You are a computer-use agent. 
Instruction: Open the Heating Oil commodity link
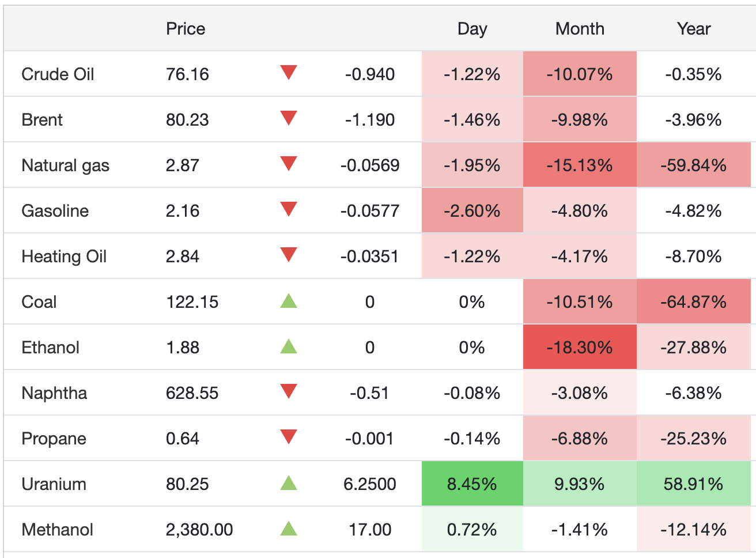64,257
